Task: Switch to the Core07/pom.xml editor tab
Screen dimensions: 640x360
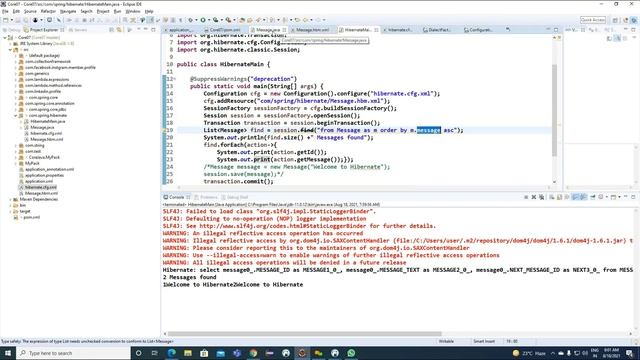Action: coord(224,30)
